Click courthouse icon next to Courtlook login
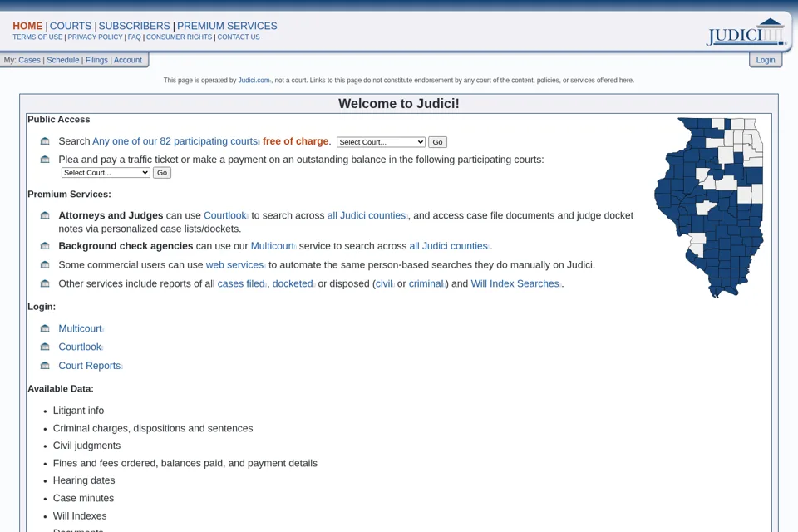The height and width of the screenshot is (532, 798). pyautogui.click(x=45, y=347)
